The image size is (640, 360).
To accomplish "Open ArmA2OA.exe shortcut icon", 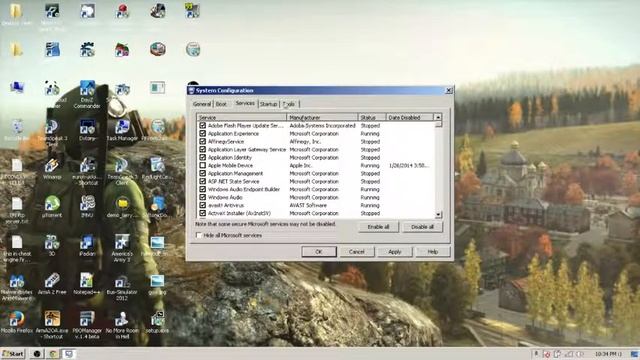I will (x=52, y=325).
